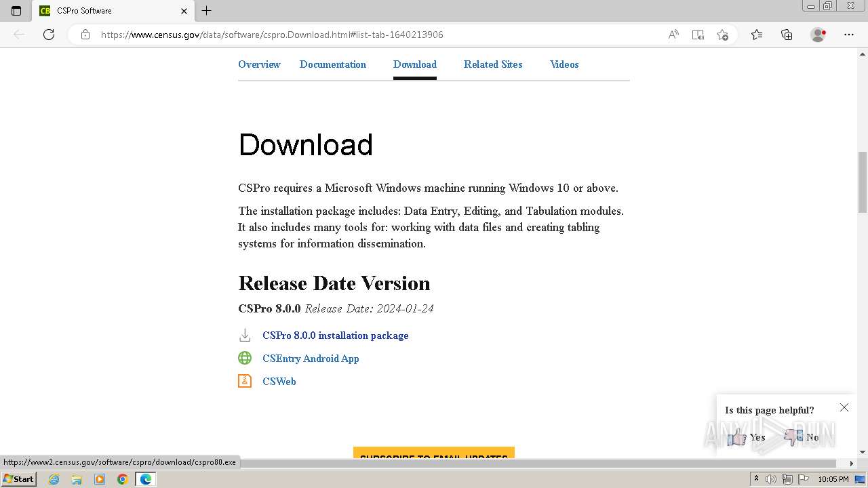Screen dimensions: 868x488
Task: Click the scroll-up arrow on vertical scrollbar
Action: click(863, 53)
